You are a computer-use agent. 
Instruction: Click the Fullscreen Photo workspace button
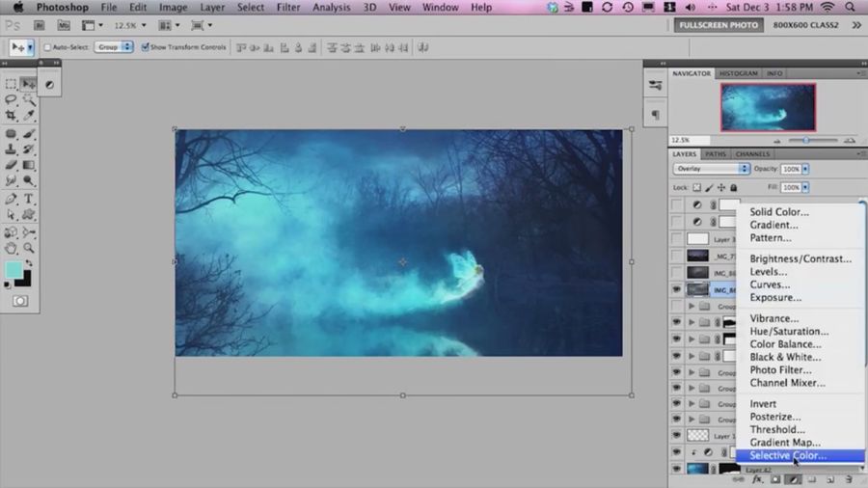(717, 25)
